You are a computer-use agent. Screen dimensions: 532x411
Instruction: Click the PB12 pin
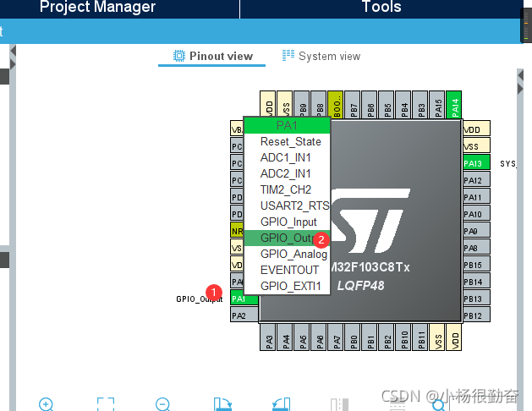[x=476, y=315]
